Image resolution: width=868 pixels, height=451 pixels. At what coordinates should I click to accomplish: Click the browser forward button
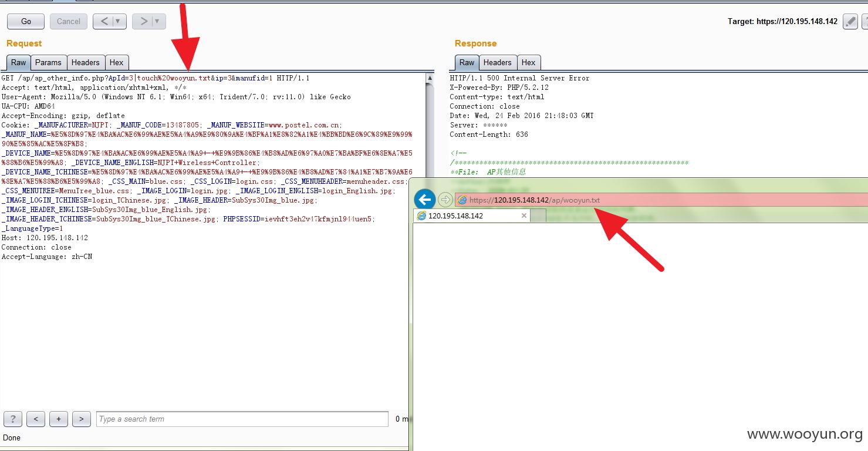point(445,200)
